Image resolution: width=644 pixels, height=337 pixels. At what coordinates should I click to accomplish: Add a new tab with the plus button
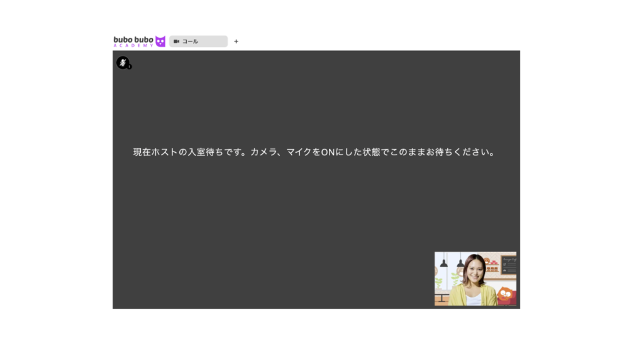point(236,41)
